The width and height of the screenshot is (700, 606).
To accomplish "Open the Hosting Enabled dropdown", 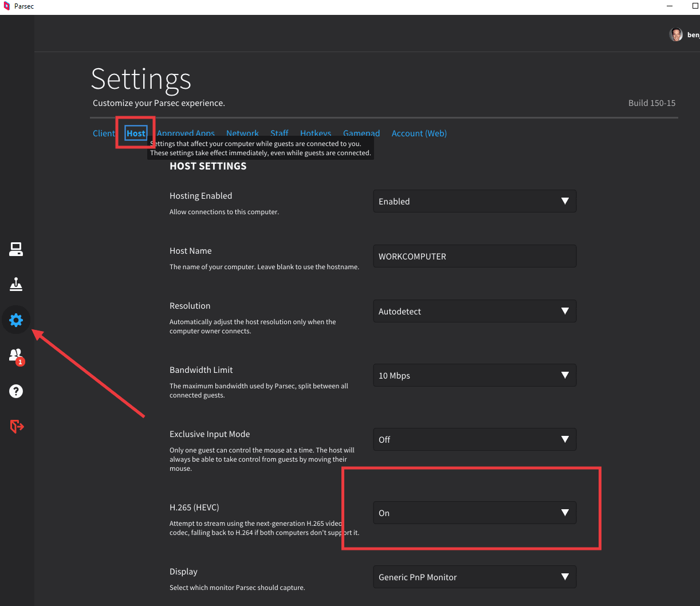I will click(474, 202).
